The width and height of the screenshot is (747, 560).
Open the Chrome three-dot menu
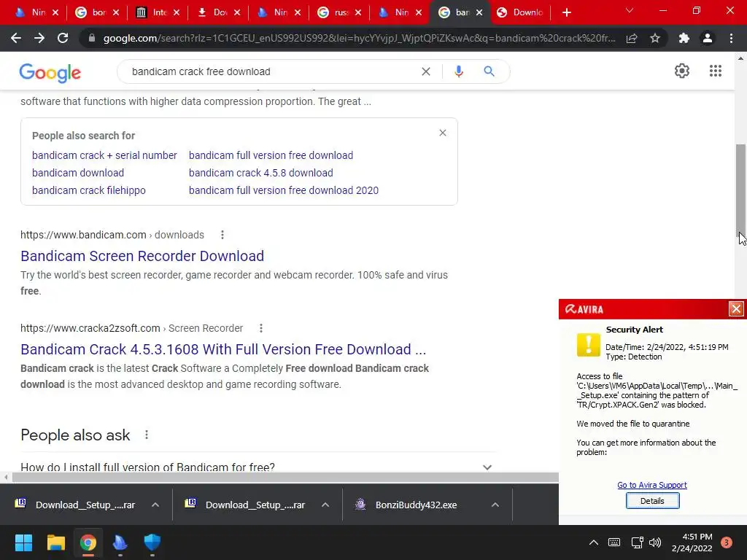click(x=731, y=38)
